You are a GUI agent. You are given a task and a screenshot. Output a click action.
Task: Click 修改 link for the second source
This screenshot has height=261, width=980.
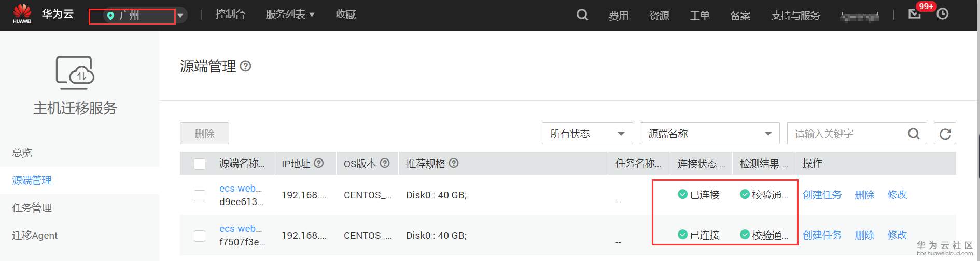(x=897, y=235)
